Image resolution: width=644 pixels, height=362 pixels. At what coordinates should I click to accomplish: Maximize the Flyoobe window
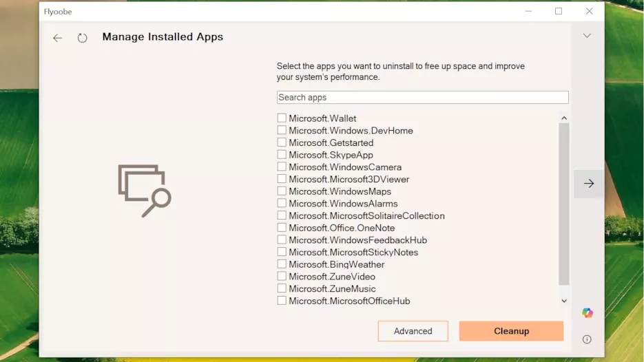(x=559, y=11)
